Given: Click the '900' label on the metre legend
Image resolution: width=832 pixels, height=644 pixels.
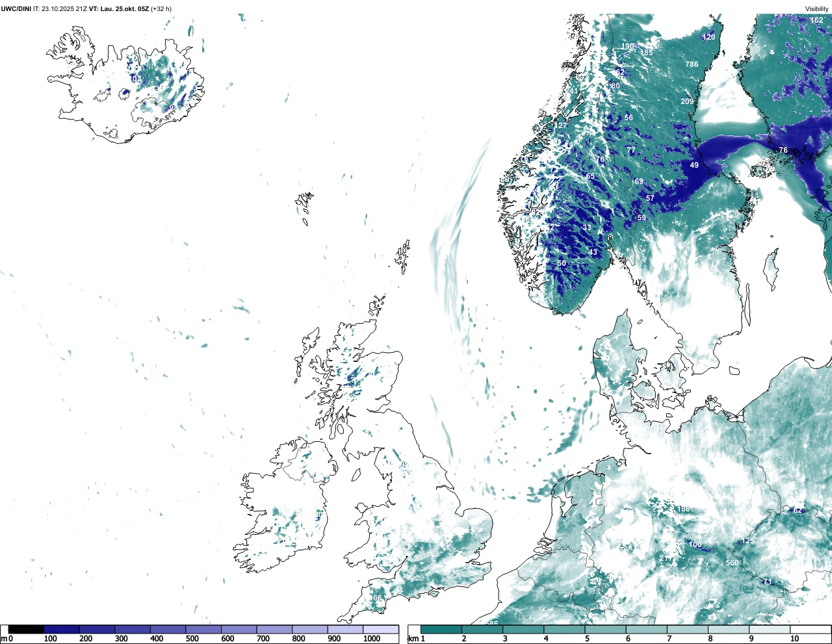Looking at the screenshot, I should click(x=333, y=639).
